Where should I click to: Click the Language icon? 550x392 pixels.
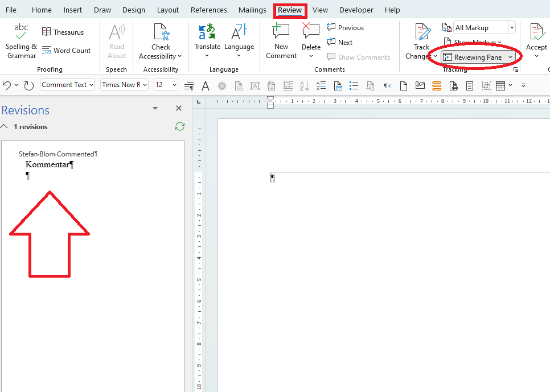point(239,31)
